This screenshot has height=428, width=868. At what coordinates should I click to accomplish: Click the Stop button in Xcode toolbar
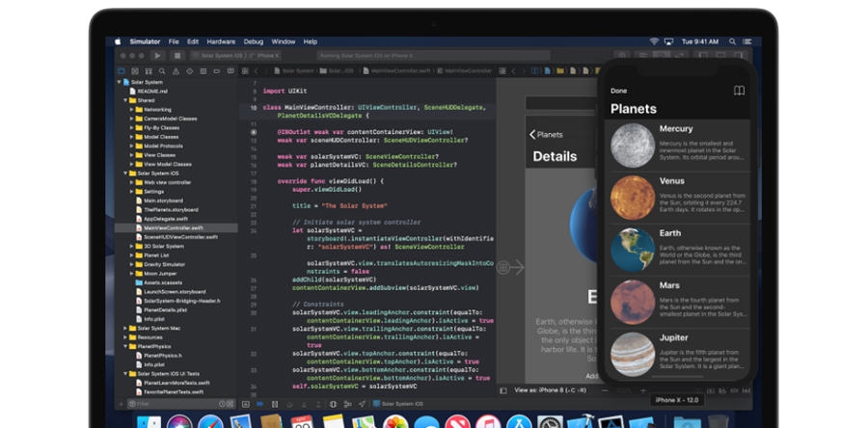tap(177, 56)
